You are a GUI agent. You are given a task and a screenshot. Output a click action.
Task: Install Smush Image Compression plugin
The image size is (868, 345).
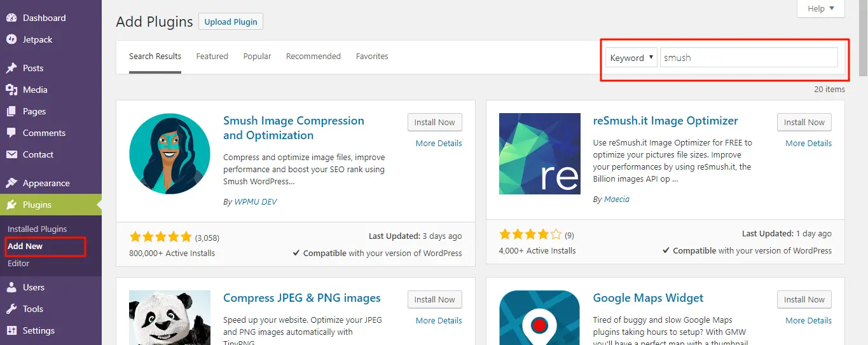[435, 122]
